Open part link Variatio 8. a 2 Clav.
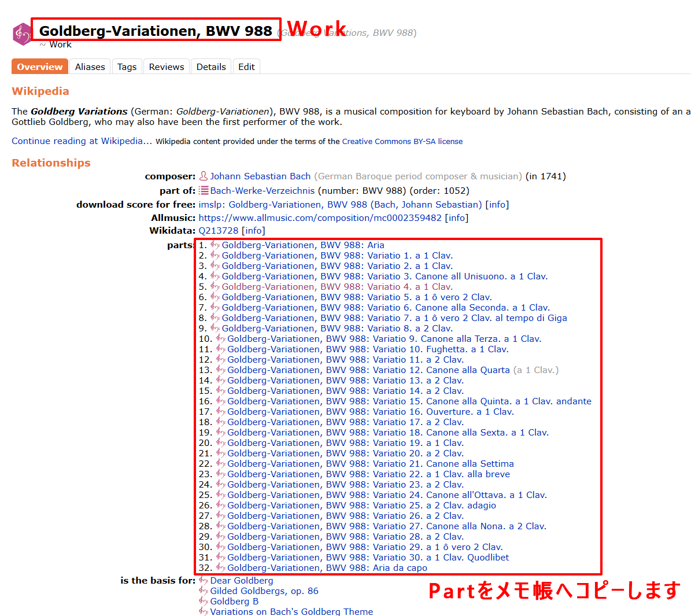 337,328
